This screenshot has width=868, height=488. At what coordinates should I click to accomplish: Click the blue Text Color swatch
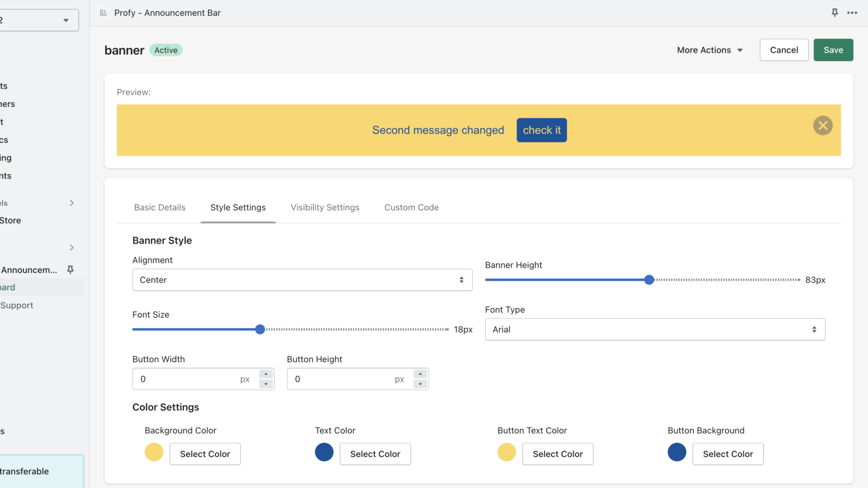324,452
